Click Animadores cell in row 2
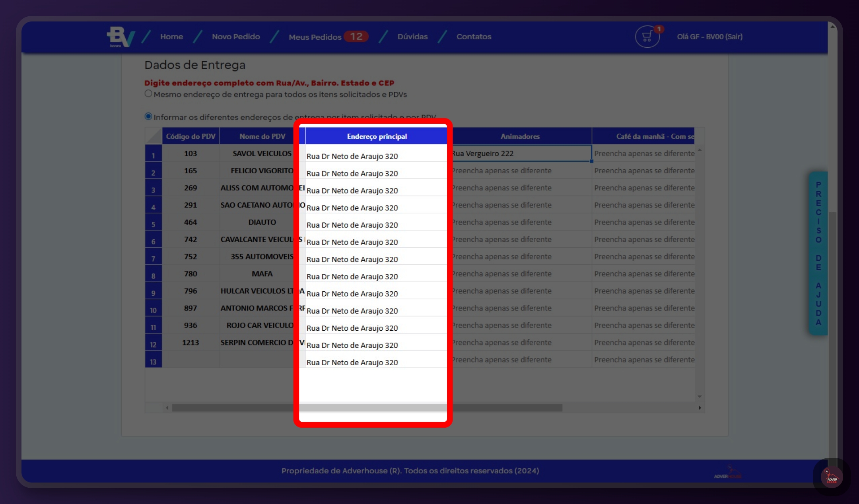This screenshot has height=504, width=859. (x=520, y=171)
